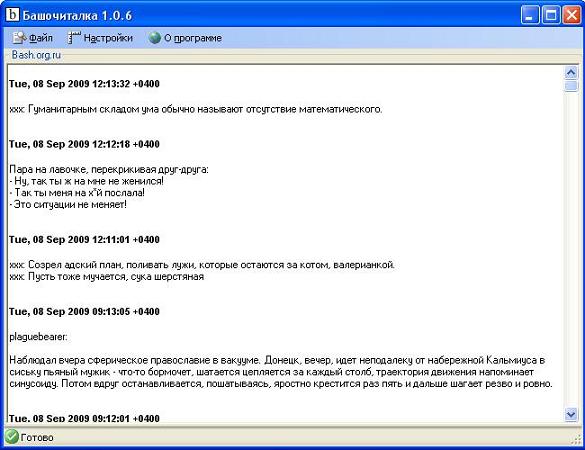This screenshot has width=585, height=450.
Task: Click the Настройки tools icon
Action: click(x=74, y=38)
